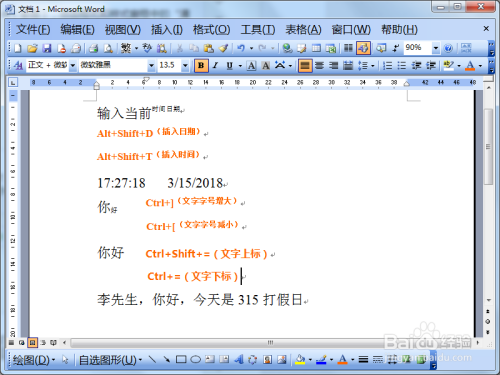Open the 工具(T) menu

tap(258, 30)
